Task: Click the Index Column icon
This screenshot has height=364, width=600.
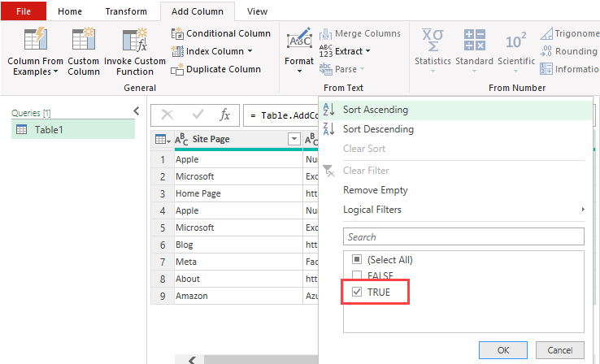Action: pos(177,51)
